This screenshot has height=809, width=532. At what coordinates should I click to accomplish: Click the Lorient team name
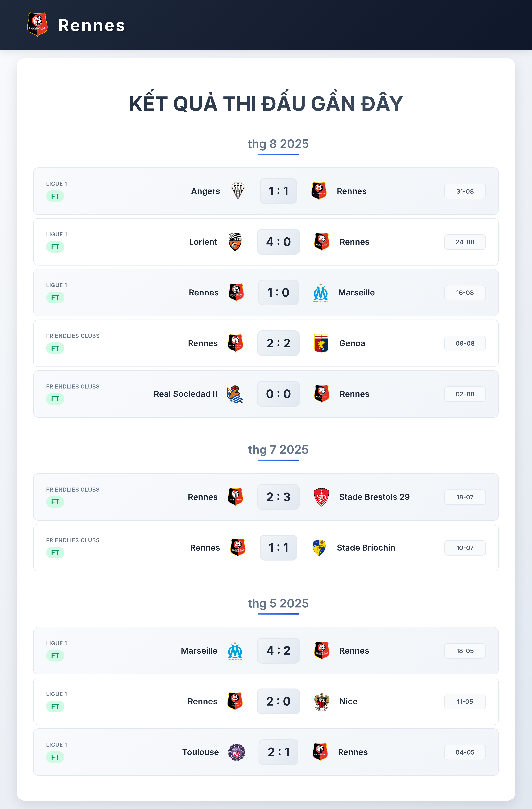pos(203,242)
